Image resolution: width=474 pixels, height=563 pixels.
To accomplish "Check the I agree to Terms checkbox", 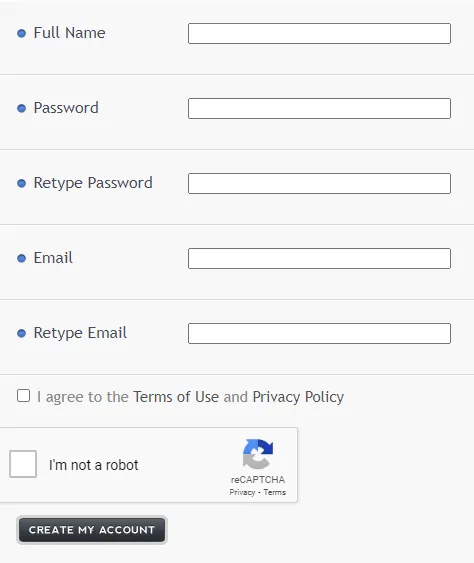I will click(23, 396).
